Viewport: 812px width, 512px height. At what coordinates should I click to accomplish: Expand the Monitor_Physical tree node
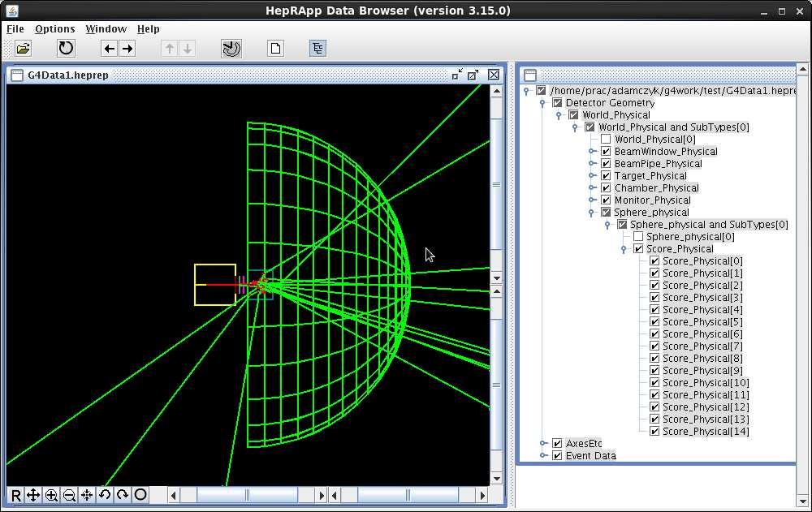(593, 200)
